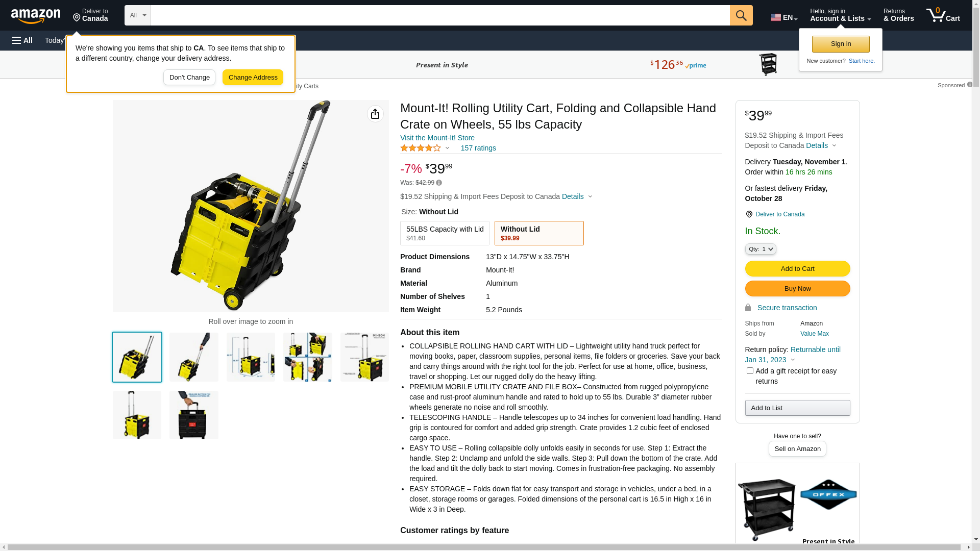Open the Qty quantity dropdown
Screen dimensions: 980x551
pyautogui.click(x=761, y=249)
